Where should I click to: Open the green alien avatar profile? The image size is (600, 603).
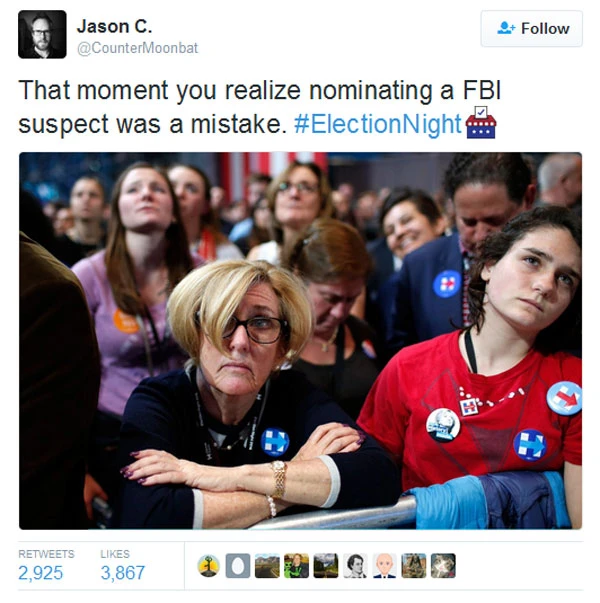(x=297, y=566)
